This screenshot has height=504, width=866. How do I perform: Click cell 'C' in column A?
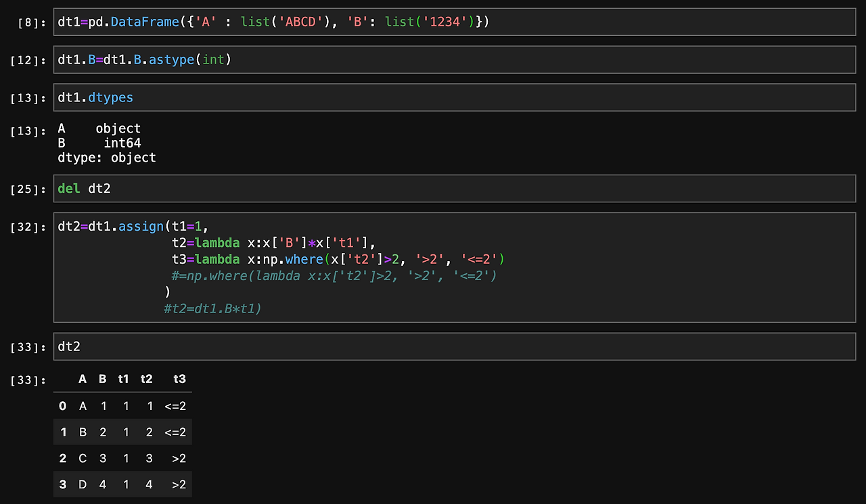(83, 458)
